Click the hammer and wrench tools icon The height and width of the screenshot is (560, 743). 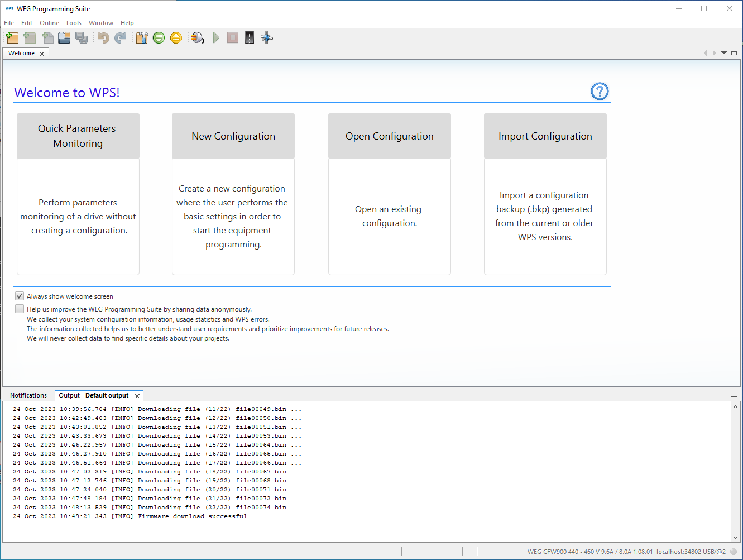click(x=142, y=38)
